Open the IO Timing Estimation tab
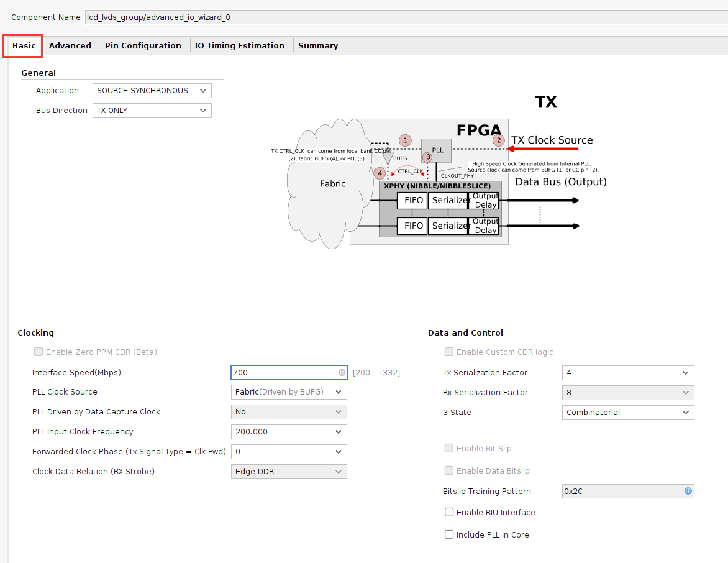The image size is (728, 563). coord(240,45)
